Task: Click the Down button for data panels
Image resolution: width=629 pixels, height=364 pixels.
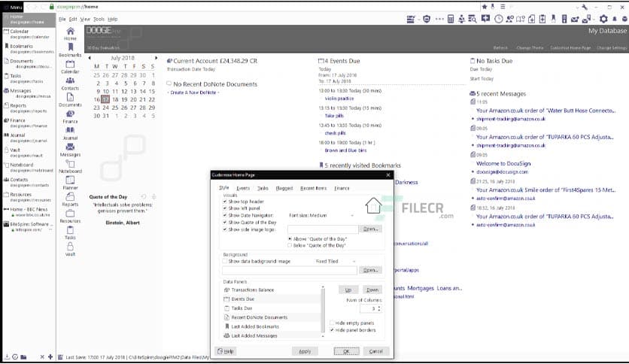Action: 372,290
